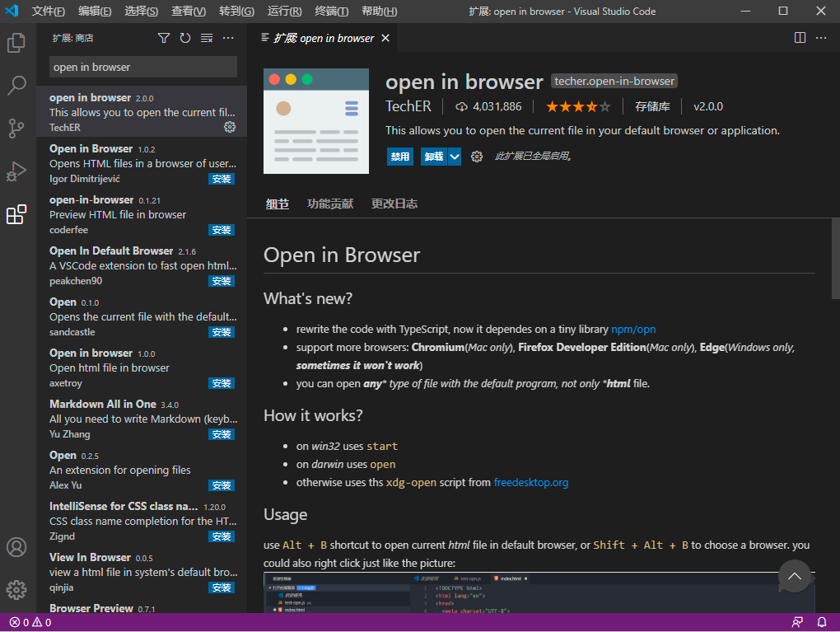Click the v2.0.0 version label
Screen dimensions: 840x632
(x=708, y=106)
